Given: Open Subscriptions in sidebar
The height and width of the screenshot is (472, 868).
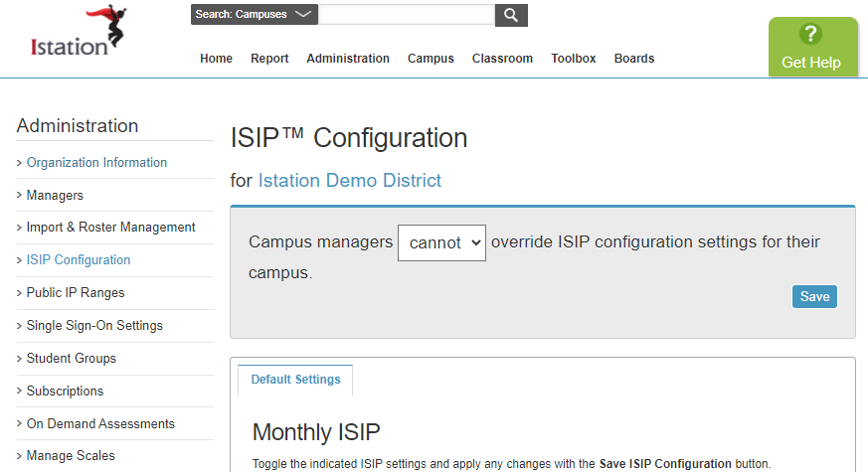Looking at the screenshot, I should [x=65, y=391].
